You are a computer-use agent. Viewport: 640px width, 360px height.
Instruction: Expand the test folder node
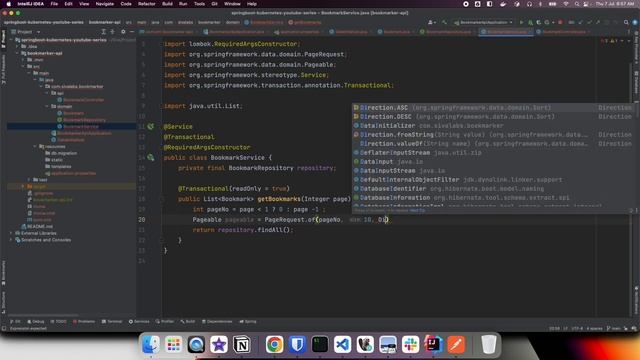point(29,180)
